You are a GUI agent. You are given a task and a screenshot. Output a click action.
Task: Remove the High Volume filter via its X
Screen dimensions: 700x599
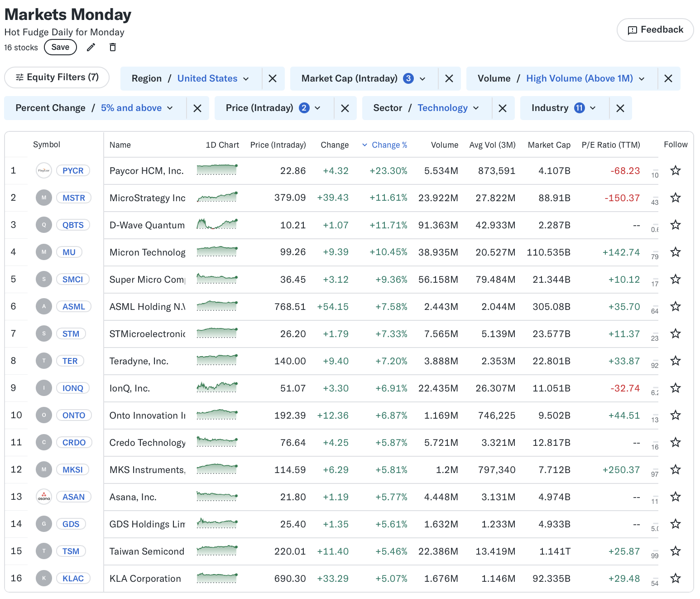pyautogui.click(x=669, y=78)
